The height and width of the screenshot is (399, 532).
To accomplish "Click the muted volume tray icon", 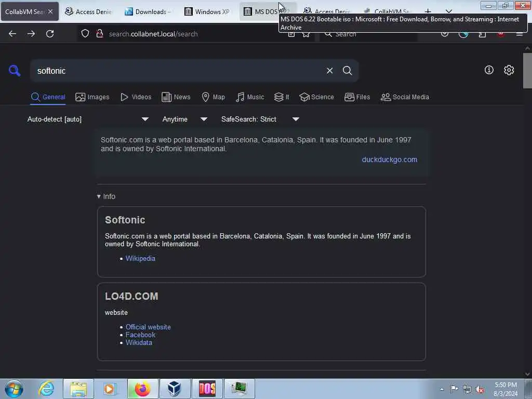I will [x=480, y=390].
